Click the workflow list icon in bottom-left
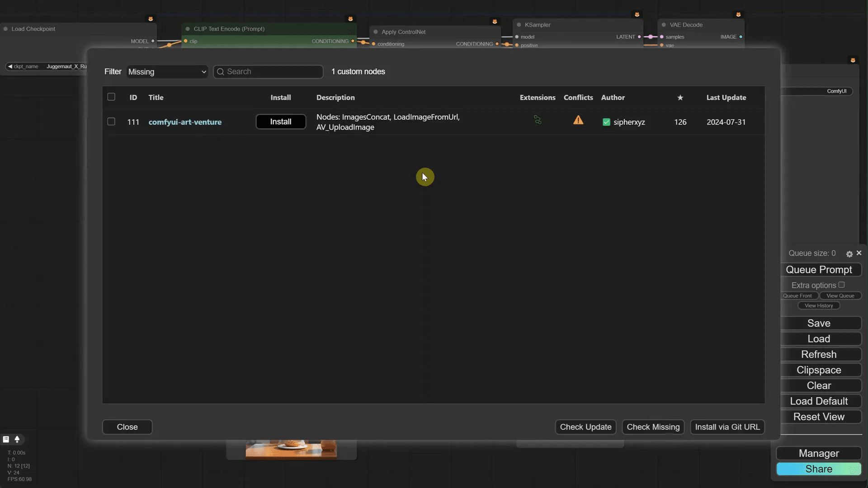The height and width of the screenshot is (488, 868). click(6, 439)
